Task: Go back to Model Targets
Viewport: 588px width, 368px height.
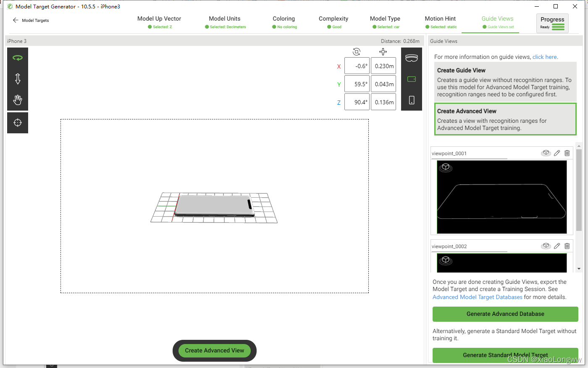Action: click(x=31, y=20)
